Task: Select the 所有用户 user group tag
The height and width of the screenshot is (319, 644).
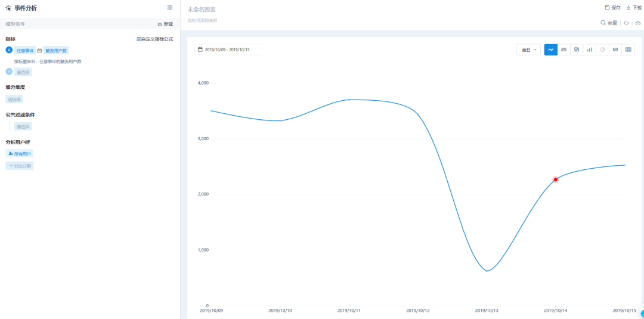Action: 20,154
